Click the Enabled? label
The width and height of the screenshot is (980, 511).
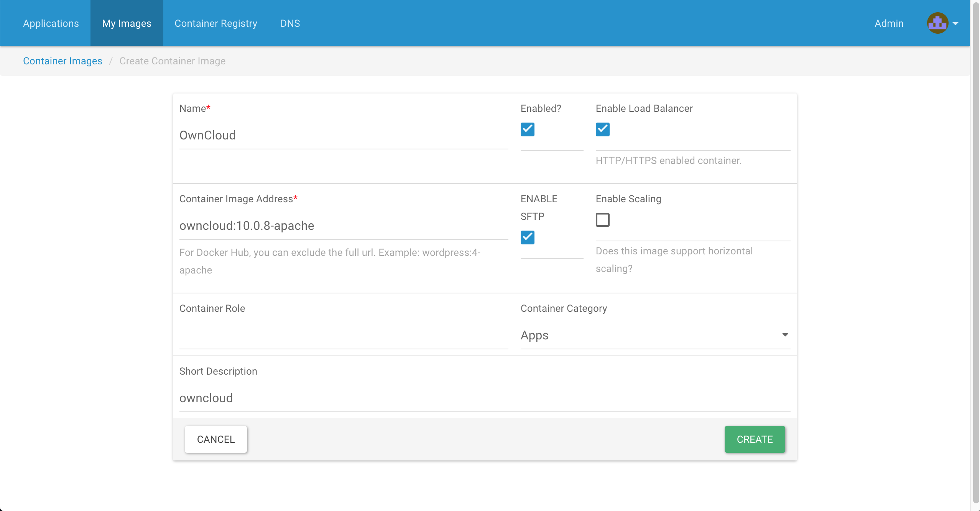click(541, 108)
